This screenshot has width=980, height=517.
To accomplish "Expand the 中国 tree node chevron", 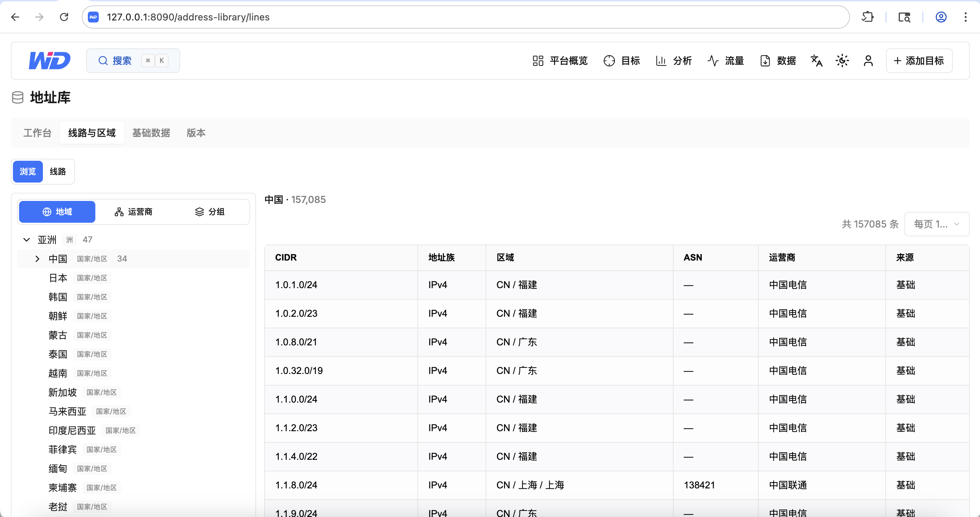I will click(37, 259).
